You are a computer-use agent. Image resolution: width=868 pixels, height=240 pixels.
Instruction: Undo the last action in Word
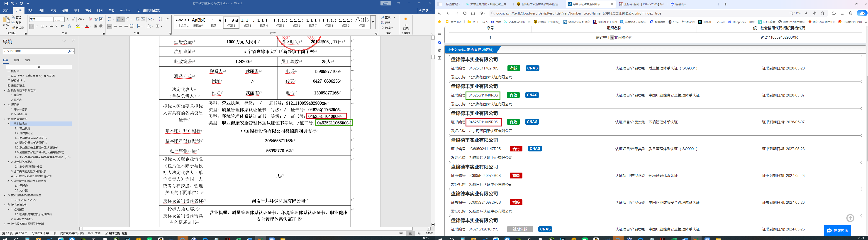[x=13, y=3]
